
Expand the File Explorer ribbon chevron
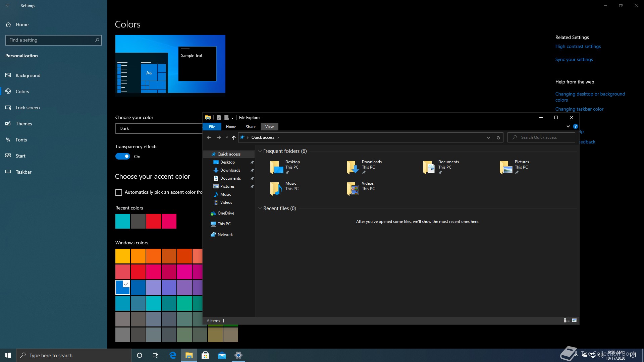click(568, 126)
